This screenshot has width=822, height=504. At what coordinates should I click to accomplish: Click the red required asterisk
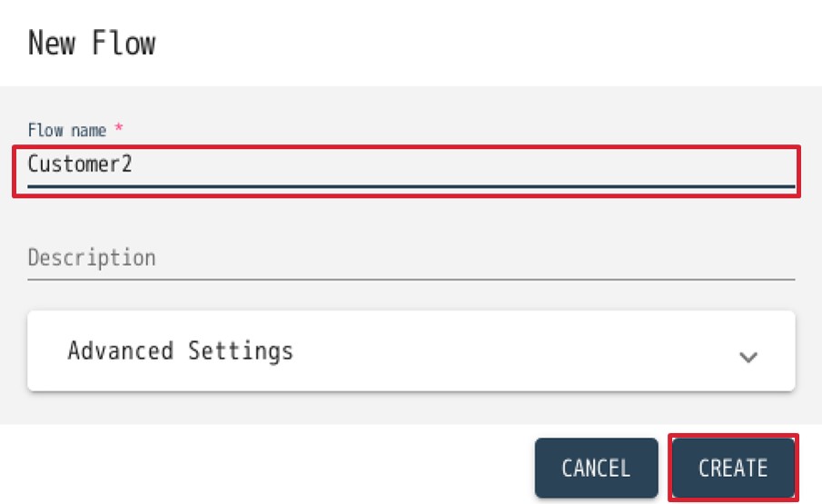click(119, 130)
